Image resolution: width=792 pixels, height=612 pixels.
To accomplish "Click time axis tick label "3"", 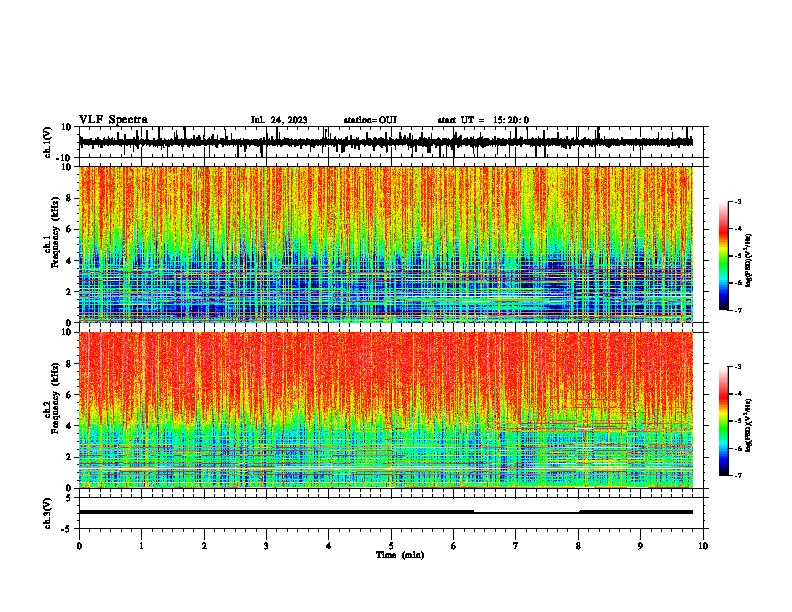I will 266,546.
